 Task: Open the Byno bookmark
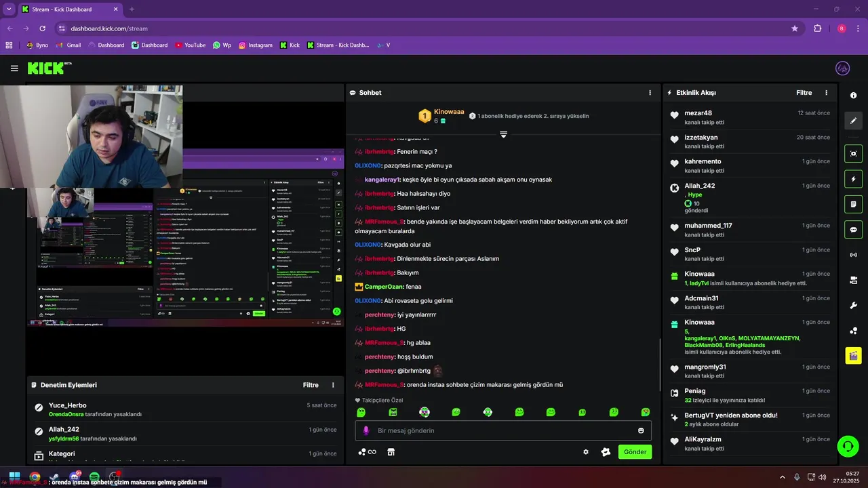[x=37, y=45]
